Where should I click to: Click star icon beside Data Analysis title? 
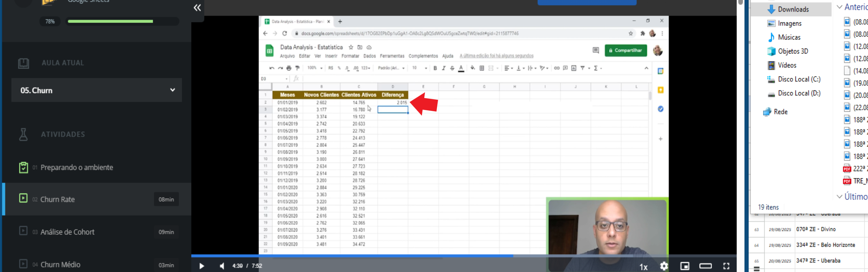(351, 47)
